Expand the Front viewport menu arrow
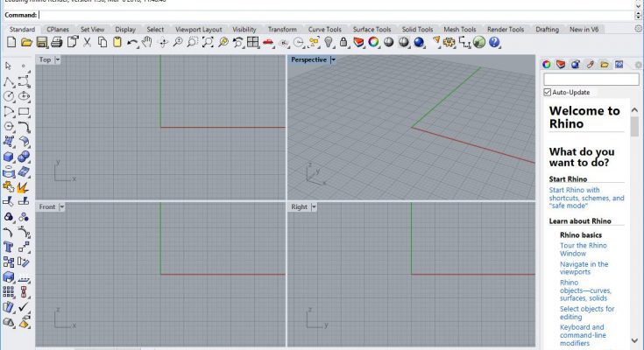Screen dimensions: 644x350 click(61, 207)
